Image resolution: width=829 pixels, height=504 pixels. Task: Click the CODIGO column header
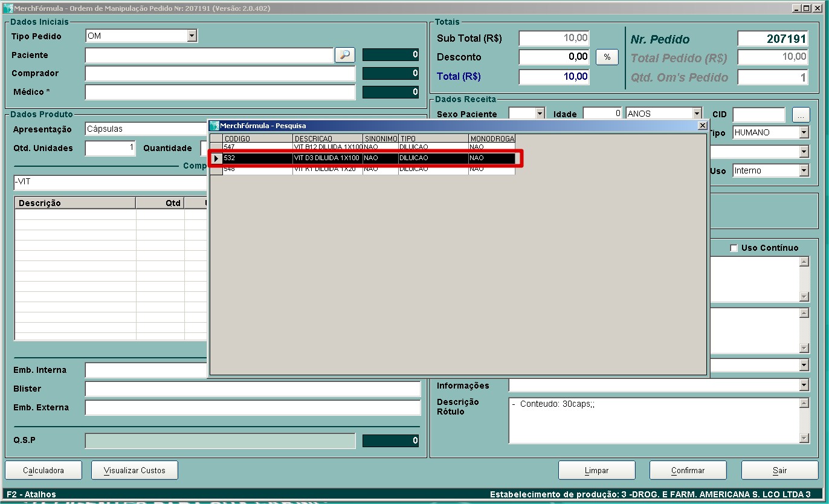click(257, 139)
